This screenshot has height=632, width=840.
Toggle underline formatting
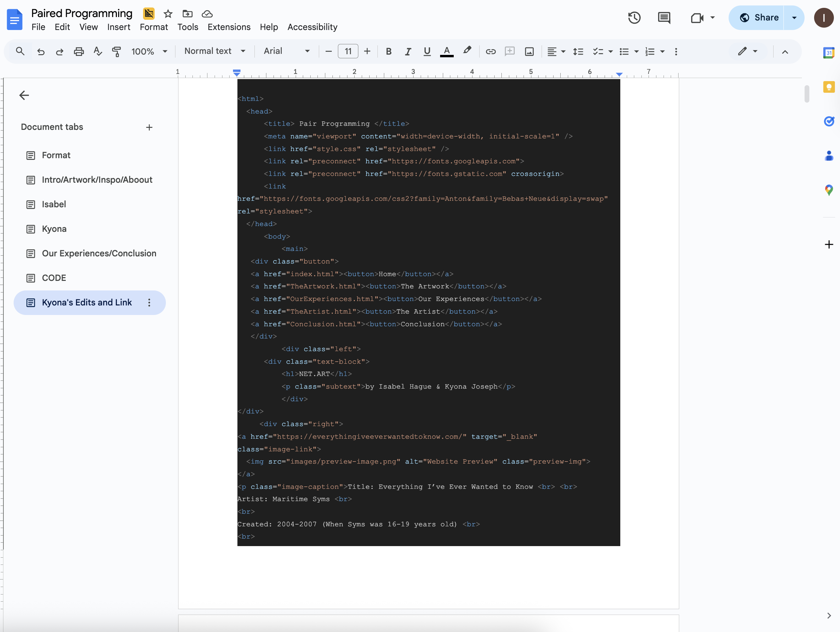coord(427,51)
